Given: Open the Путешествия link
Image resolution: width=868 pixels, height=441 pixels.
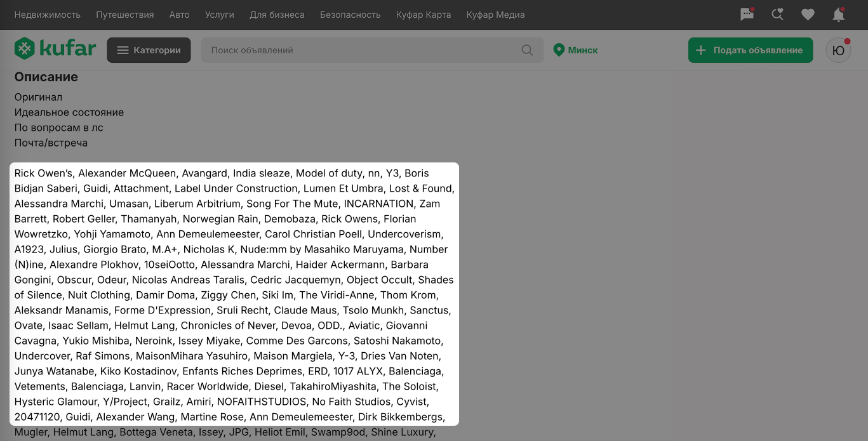Looking at the screenshot, I should click(125, 15).
